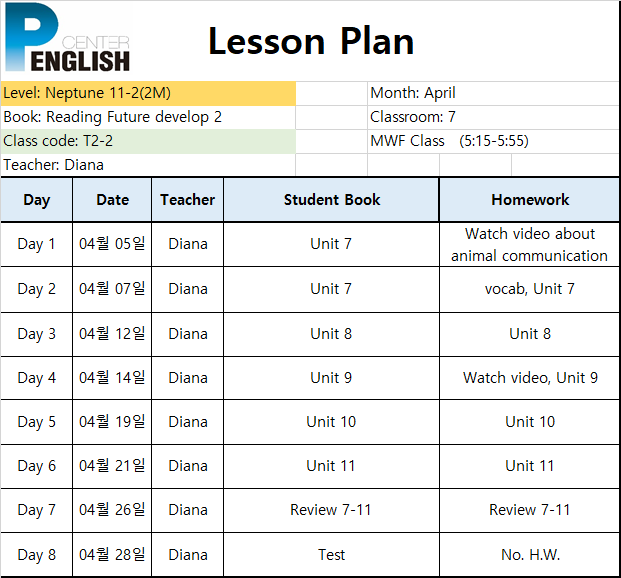Screen dimensions: 621x578
Task: Click the Day 1 homework cell about animal communication
Action: coord(530,244)
